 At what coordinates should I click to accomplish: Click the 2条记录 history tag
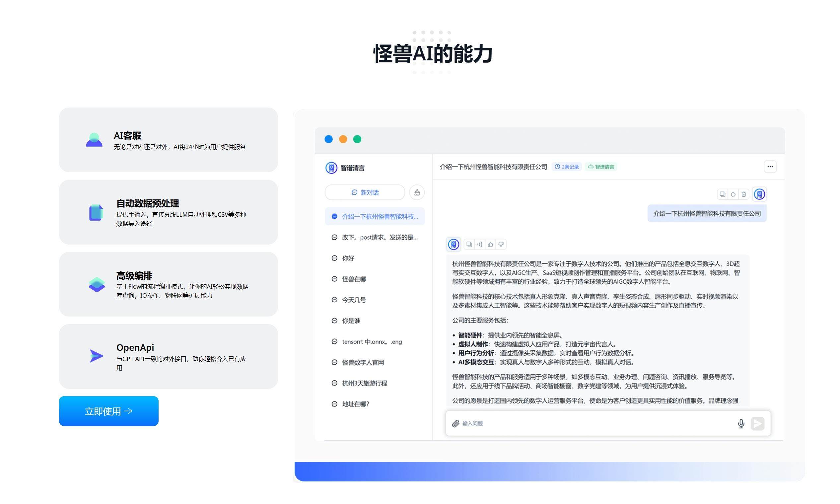(567, 167)
